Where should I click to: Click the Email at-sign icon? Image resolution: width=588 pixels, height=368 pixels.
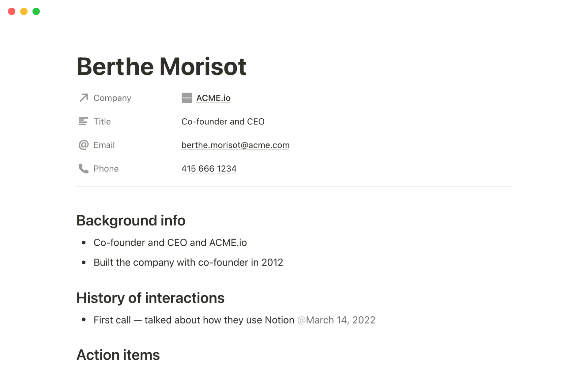(83, 145)
